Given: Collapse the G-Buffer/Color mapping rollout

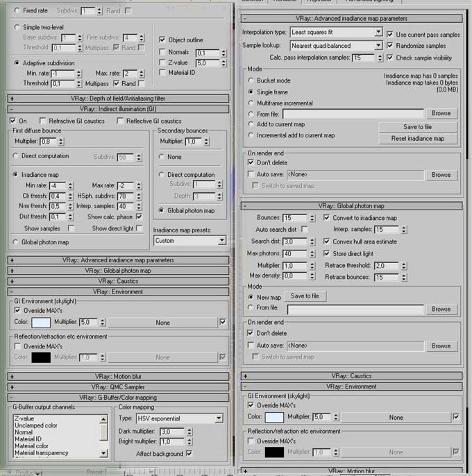Looking at the screenshot, I should 118,398.
